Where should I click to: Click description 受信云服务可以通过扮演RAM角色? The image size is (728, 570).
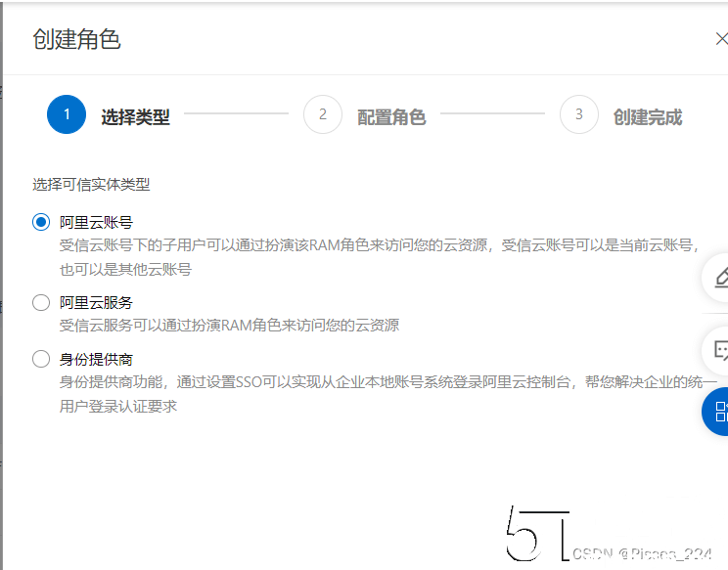coord(229,326)
